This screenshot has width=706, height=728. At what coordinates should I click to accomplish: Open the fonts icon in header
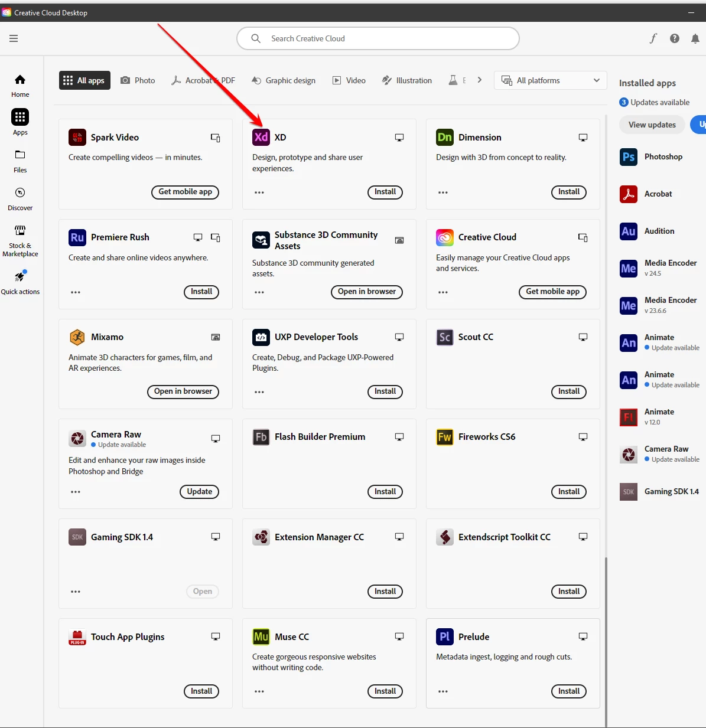[653, 38]
